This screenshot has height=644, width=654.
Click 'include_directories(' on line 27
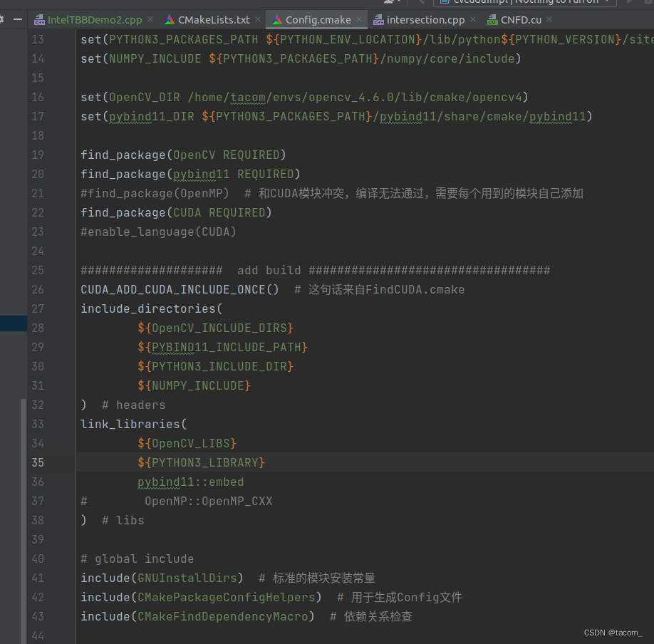(152, 308)
